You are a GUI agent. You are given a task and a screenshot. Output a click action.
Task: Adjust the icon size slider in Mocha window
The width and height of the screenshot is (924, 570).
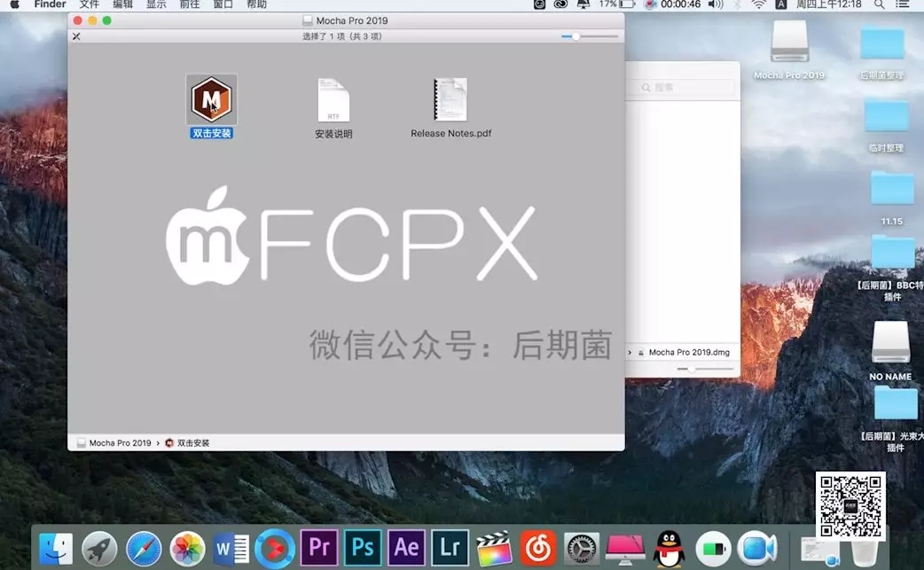point(576,36)
